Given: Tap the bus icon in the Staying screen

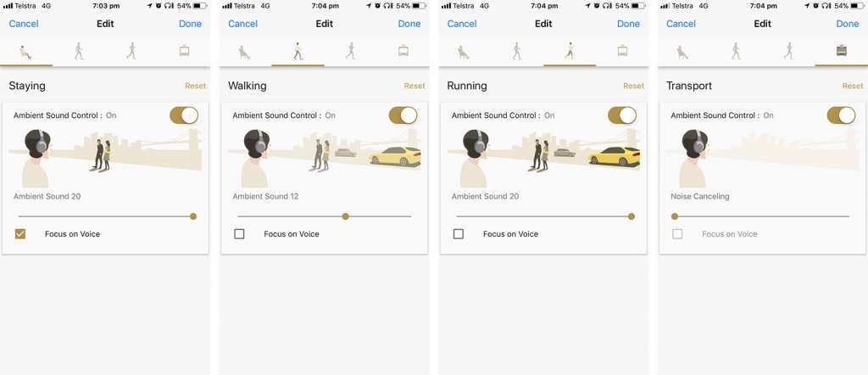Looking at the screenshot, I should (x=184, y=51).
